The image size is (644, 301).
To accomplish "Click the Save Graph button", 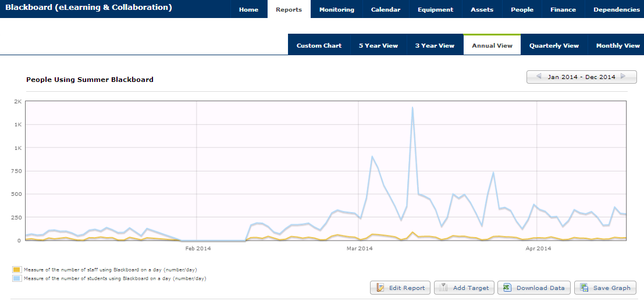I will pos(605,288).
